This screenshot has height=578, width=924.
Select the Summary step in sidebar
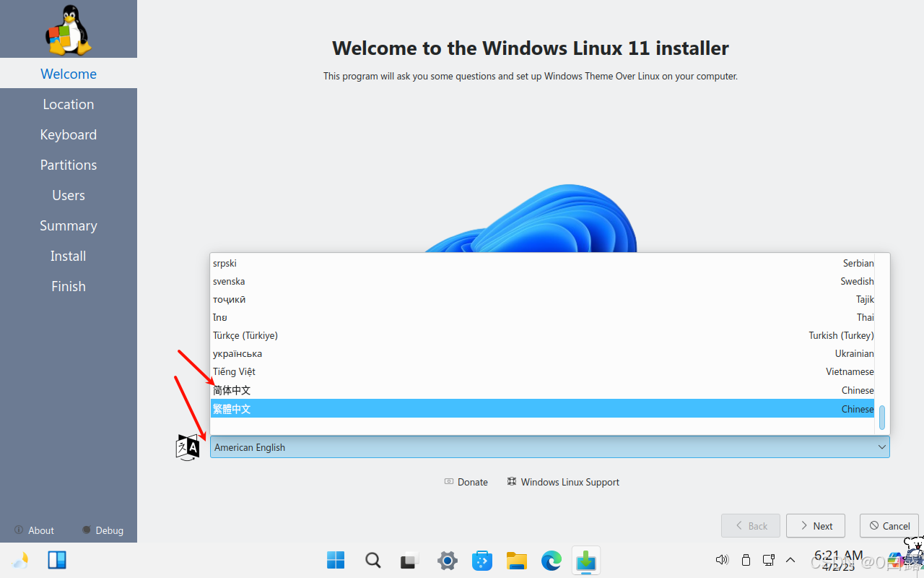coord(69,225)
